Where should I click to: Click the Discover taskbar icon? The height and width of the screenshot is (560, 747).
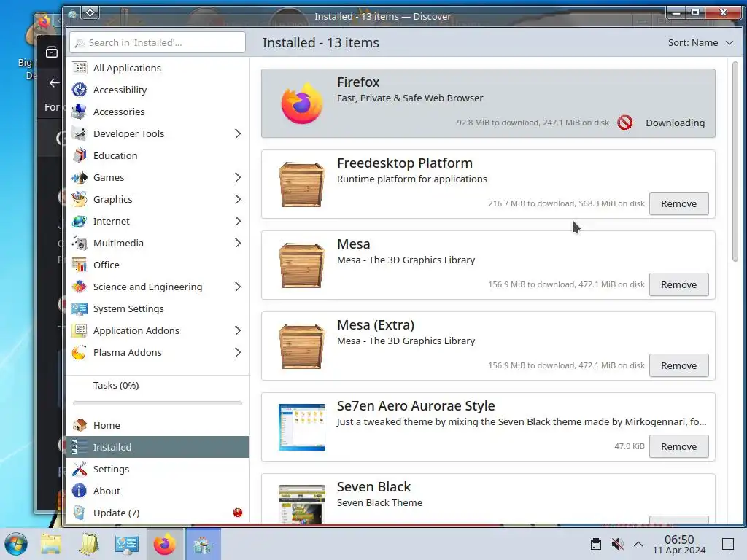(203, 544)
